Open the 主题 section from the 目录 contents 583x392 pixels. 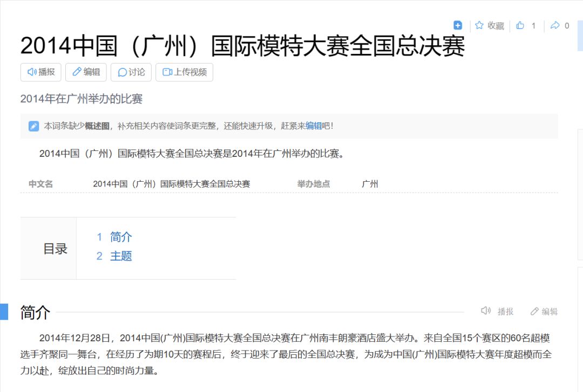121,256
